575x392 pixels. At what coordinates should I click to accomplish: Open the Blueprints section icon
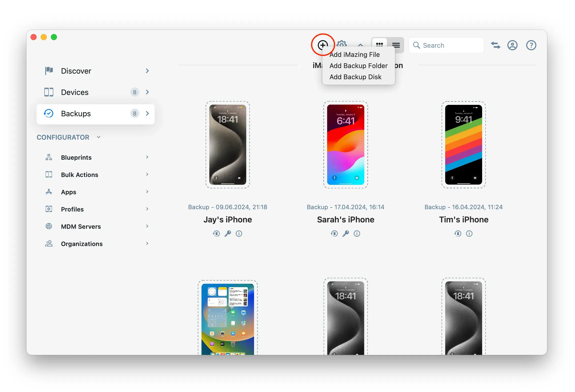coord(49,157)
